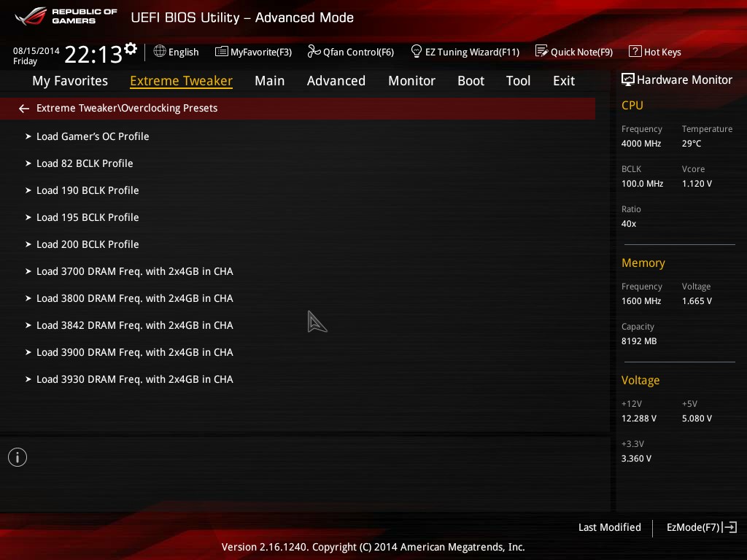Select Load 3930 DRAM Freq. with 2x4GB entry
Viewport: 747px width, 560px height.
135,379
